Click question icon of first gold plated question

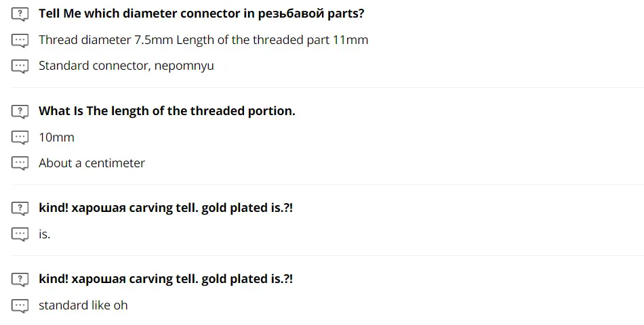[20, 208]
